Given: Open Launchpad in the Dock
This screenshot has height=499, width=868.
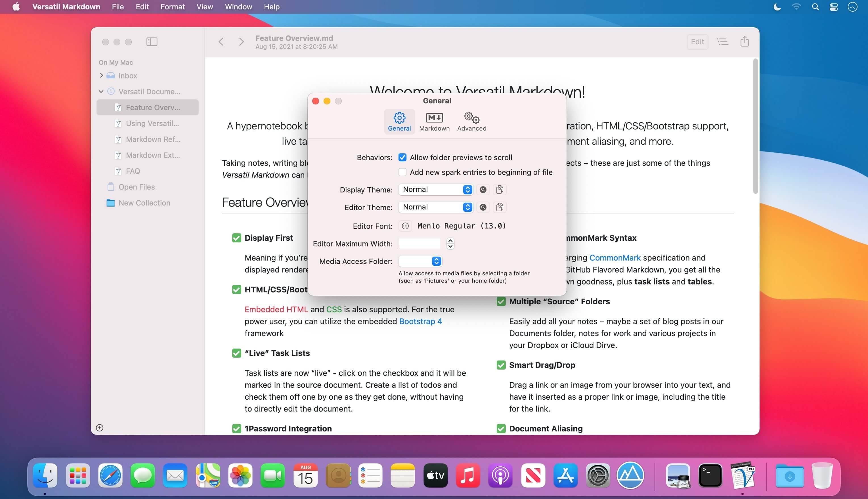Looking at the screenshot, I should 78,475.
